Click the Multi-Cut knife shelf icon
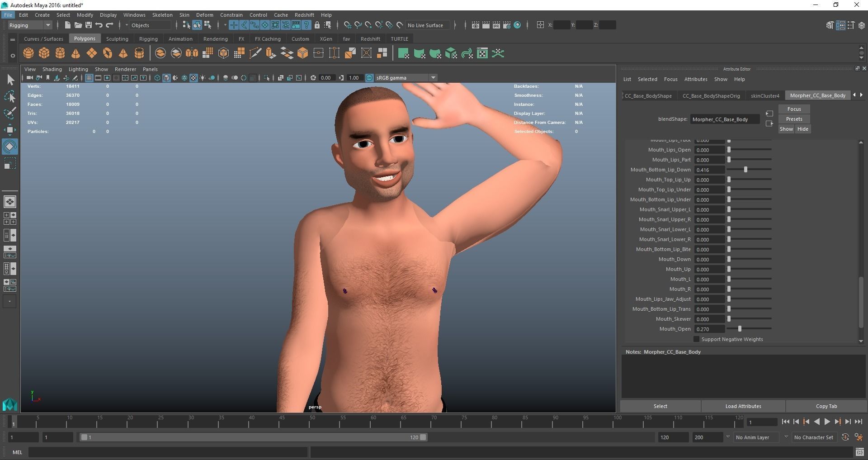The width and height of the screenshot is (868, 460). tap(255, 53)
